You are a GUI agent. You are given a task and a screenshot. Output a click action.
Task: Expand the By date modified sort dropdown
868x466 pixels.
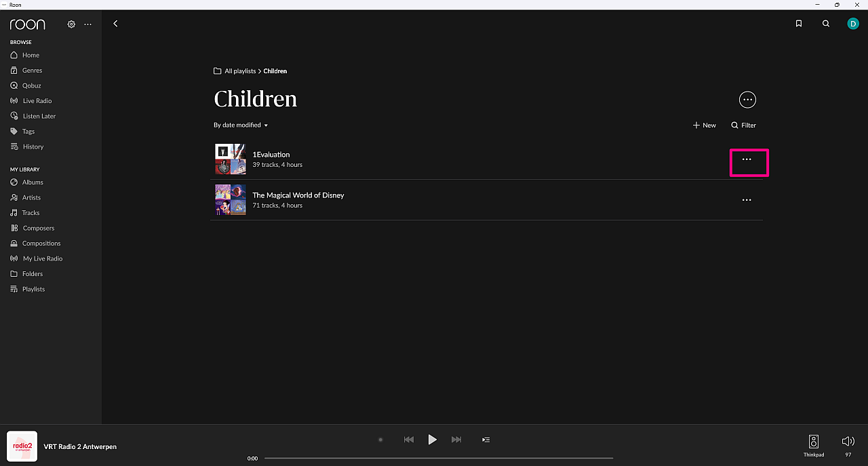[x=241, y=125]
